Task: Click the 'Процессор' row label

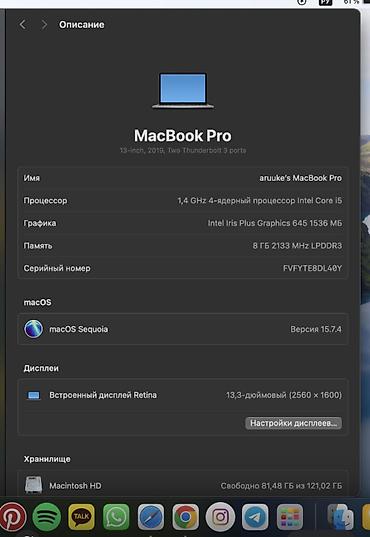Action: pos(45,201)
